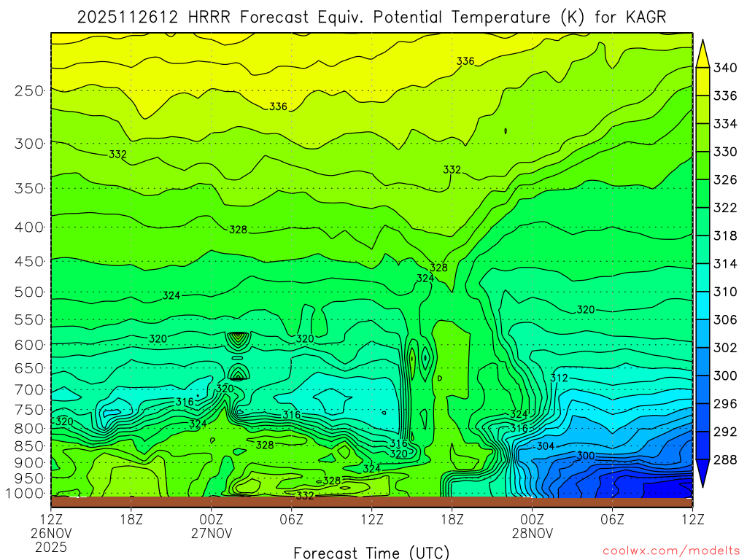Click the 00Z 28NOV time label

click(x=533, y=526)
